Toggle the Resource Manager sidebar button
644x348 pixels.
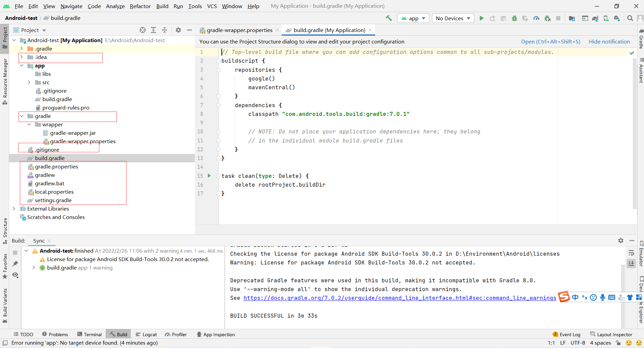(5, 81)
